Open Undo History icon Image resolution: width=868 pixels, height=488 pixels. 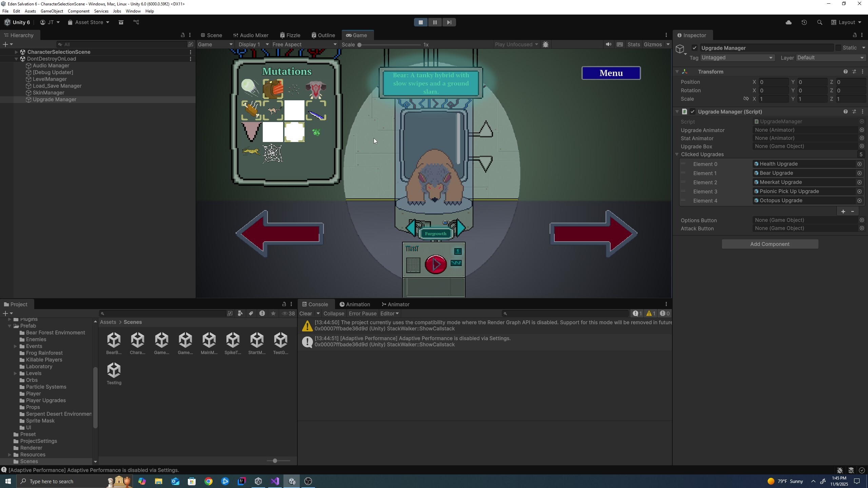804,22
